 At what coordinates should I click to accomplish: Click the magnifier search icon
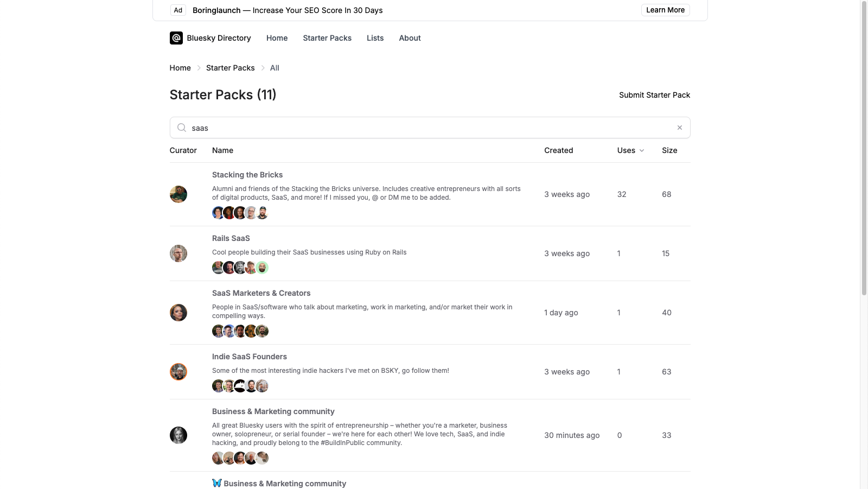(x=182, y=128)
